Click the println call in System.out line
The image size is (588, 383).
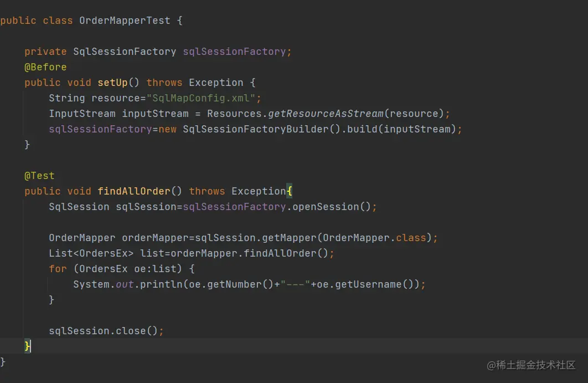(161, 284)
